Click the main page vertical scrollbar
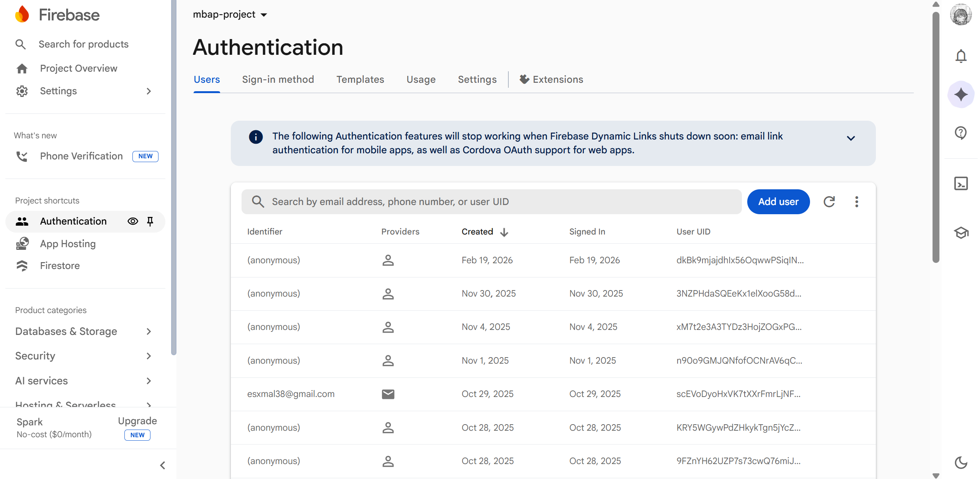 pyautogui.click(x=936, y=138)
